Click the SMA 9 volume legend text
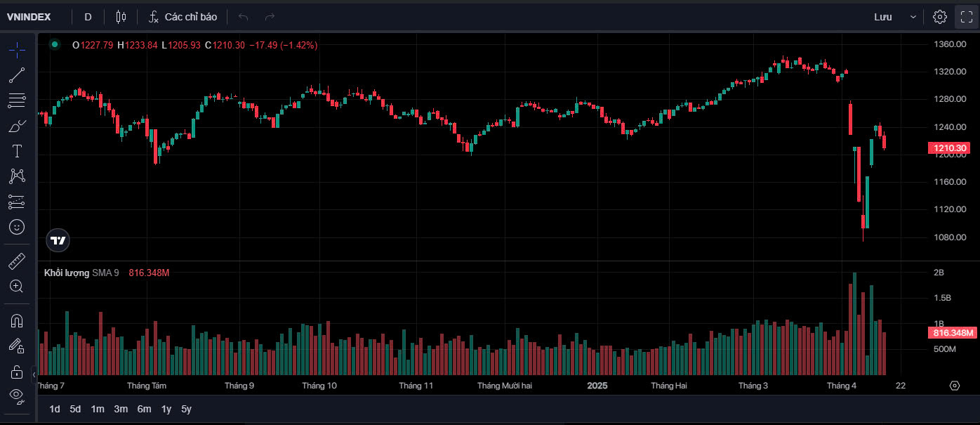The width and height of the screenshot is (980, 425). [x=105, y=273]
